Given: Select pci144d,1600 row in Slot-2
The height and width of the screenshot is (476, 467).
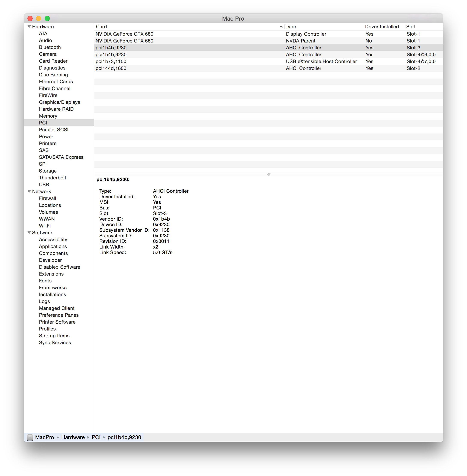Looking at the screenshot, I should (269, 68).
